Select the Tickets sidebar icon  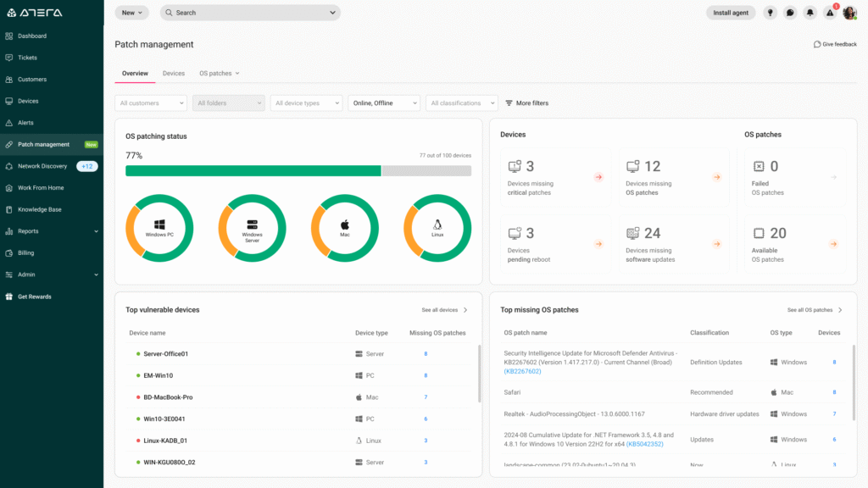tap(31, 57)
